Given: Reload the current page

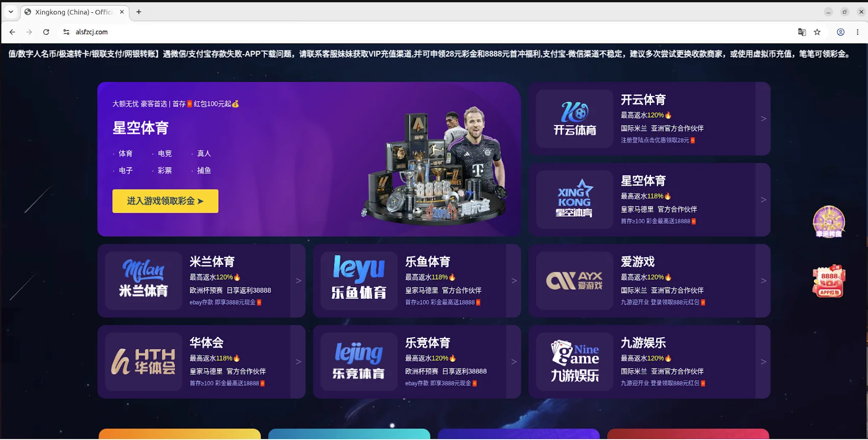Looking at the screenshot, I should 46,32.
